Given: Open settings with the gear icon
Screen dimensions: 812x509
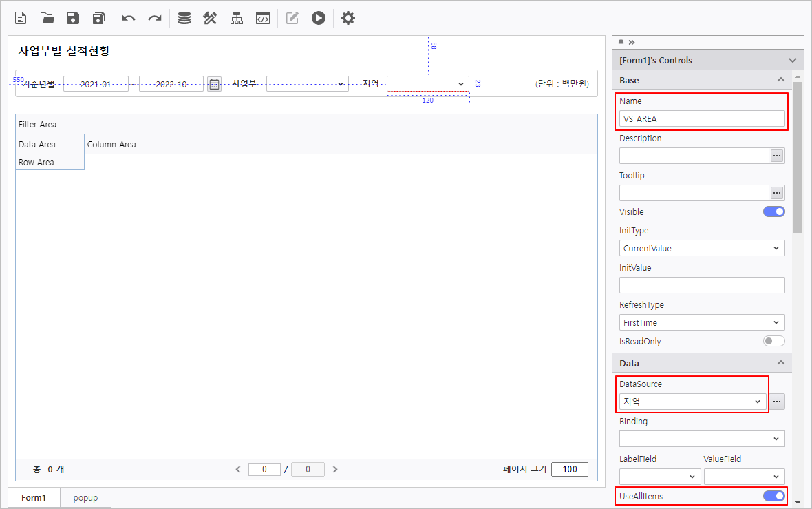Looking at the screenshot, I should pyautogui.click(x=348, y=19).
